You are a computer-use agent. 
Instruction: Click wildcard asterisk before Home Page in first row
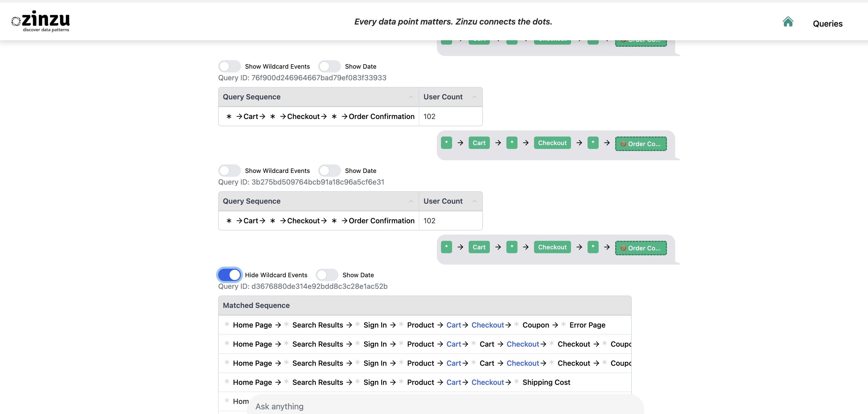(x=227, y=324)
